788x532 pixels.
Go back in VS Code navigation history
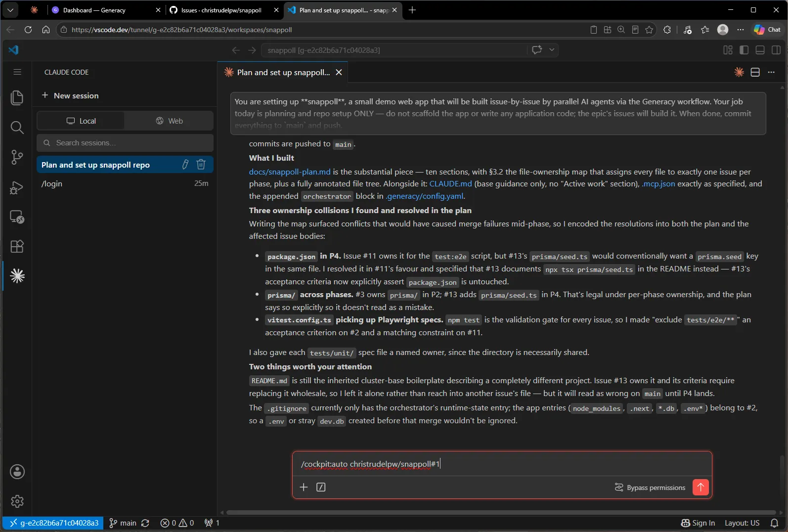click(x=236, y=50)
